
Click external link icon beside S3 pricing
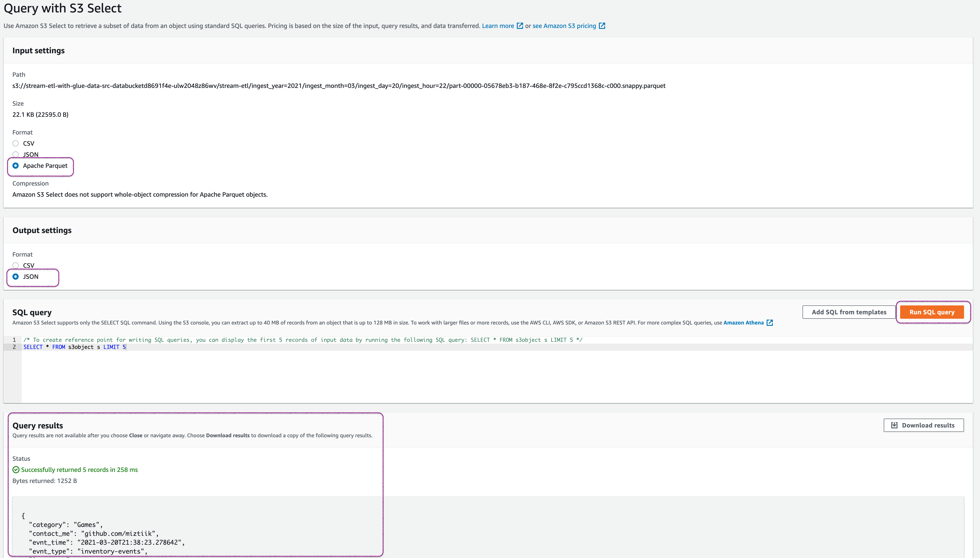pyautogui.click(x=602, y=26)
